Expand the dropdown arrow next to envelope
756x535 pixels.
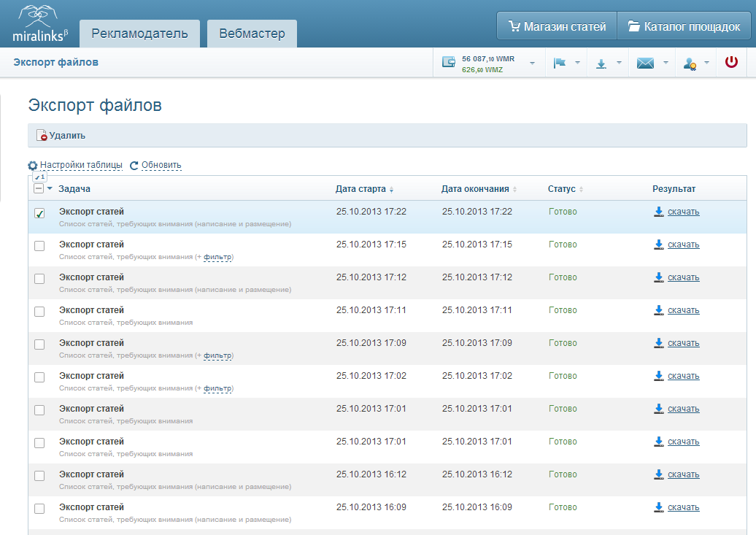coord(666,63)
